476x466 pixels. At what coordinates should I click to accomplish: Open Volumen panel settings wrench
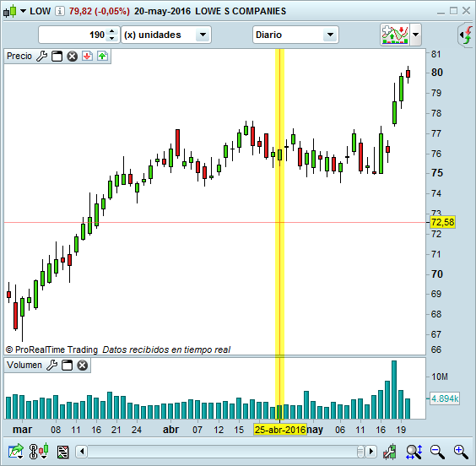point(52,365)
